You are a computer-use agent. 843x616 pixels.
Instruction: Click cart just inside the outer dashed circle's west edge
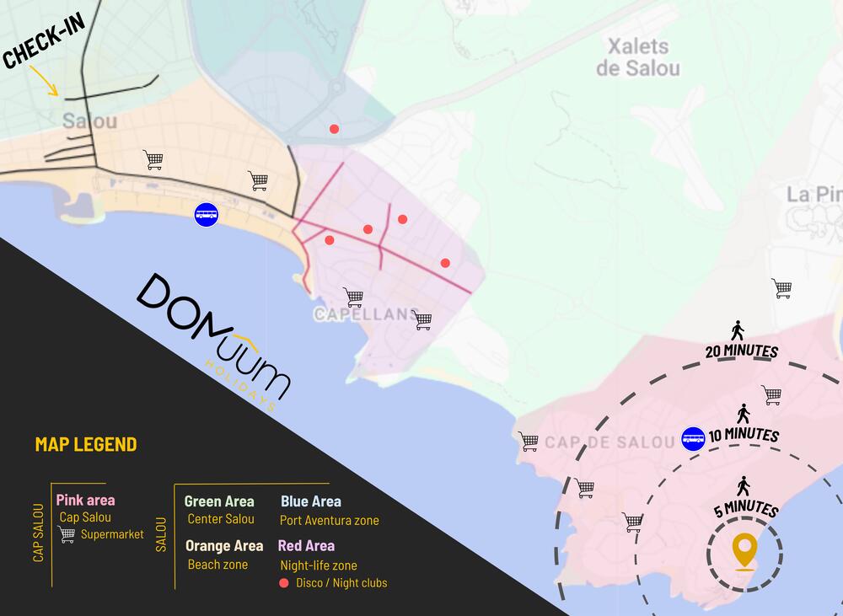[x=585, y=488]
